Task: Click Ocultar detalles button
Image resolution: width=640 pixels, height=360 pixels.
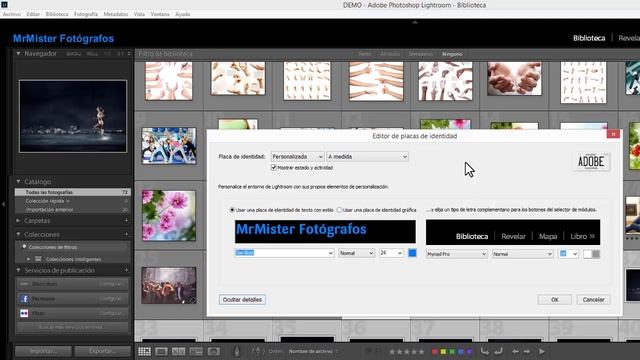Action: pos(242,300)
